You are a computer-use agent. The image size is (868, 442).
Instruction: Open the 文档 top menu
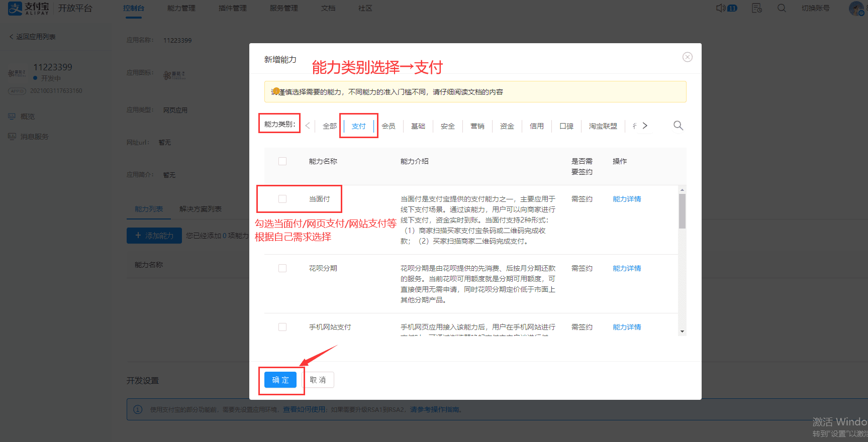[328, 8]
